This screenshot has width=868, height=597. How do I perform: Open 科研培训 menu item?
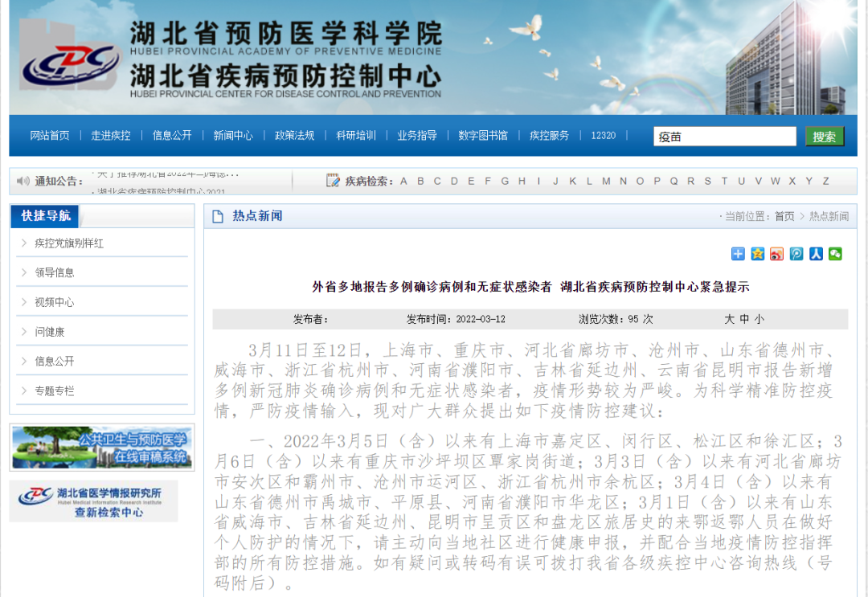(356, 136)
